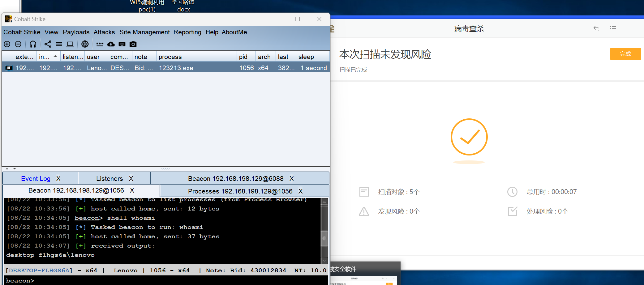View screenshots camera icon
This screenshot has width=644, height=285.
[x=133, y=44]
